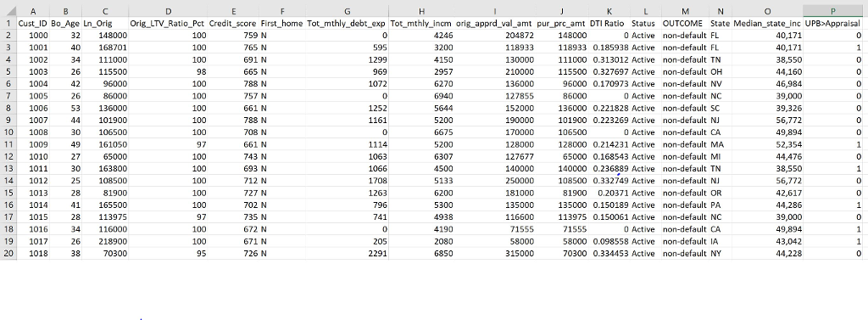Select credit score cell 759

coord(234,36)
